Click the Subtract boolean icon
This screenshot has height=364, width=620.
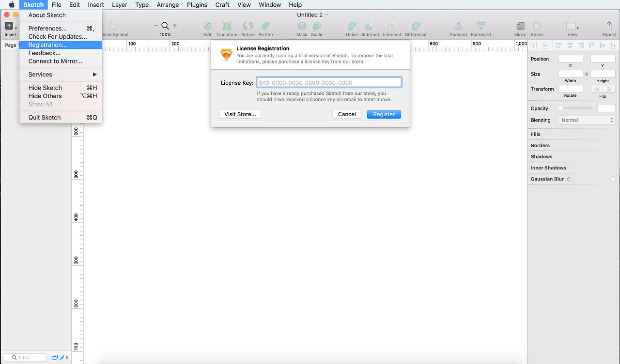tap(370, 26)
